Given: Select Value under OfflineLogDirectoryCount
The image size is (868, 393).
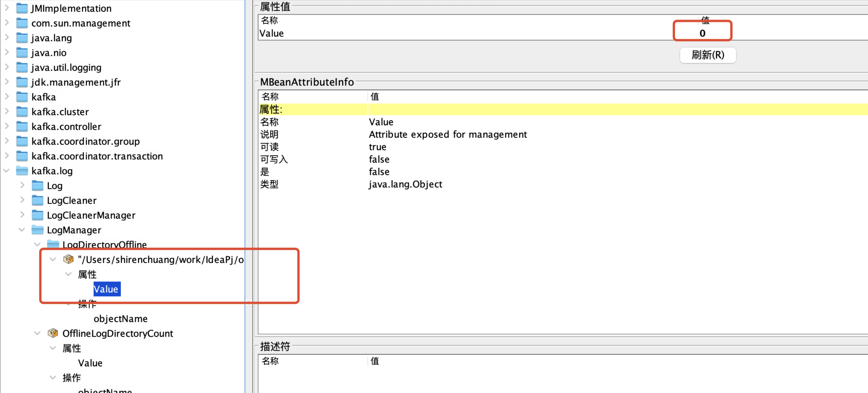Looking at the screenshot, I should pos(90,363).
